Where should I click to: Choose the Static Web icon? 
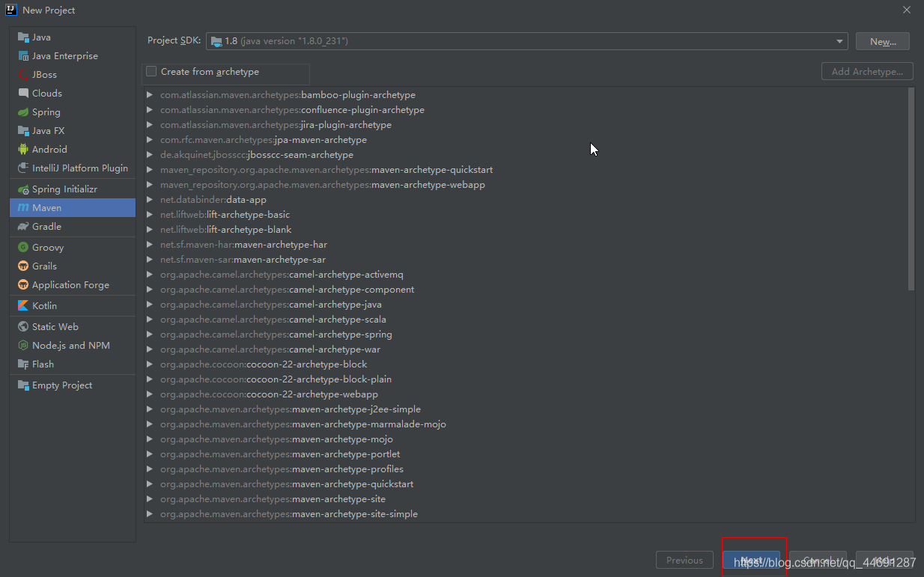pos(23,327)
